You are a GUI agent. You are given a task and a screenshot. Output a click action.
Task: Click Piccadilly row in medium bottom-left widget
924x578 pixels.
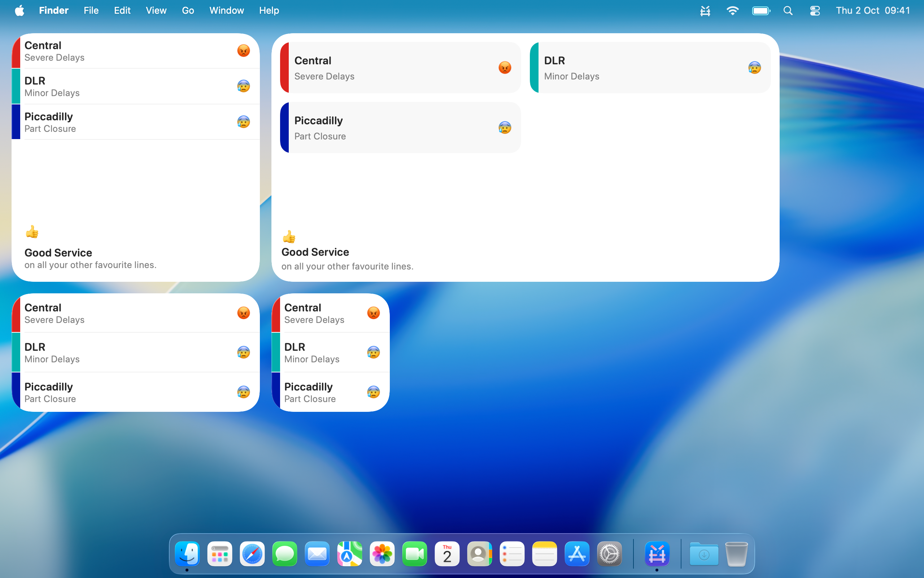[x=136, y=392]
